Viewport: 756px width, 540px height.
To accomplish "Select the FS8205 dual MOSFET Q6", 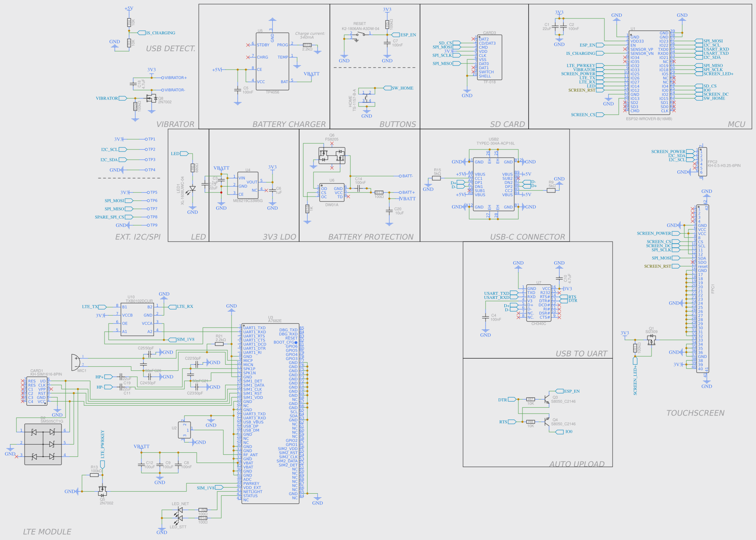I will pos(331,156).
